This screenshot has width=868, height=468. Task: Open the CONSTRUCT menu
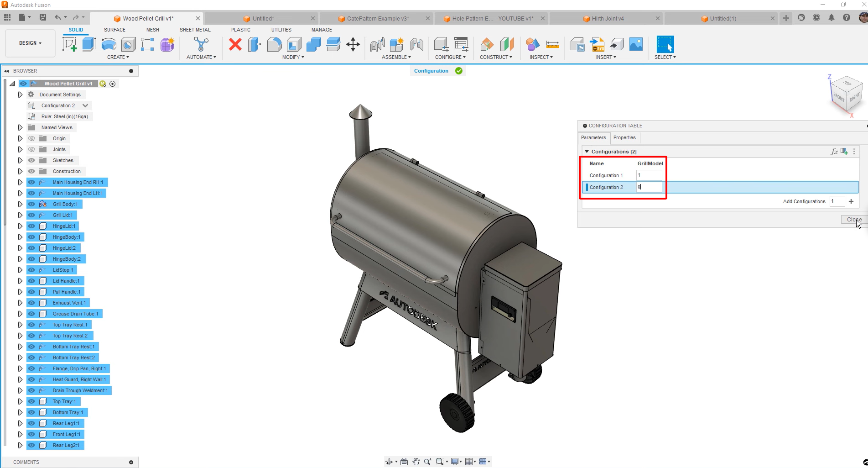[496, 57]
